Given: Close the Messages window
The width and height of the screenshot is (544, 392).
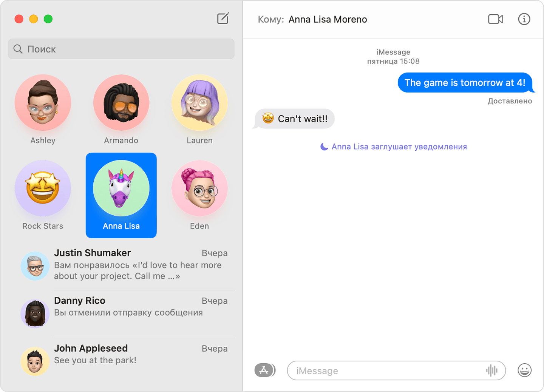Looking at the screenshot, I should pos(19,19).
